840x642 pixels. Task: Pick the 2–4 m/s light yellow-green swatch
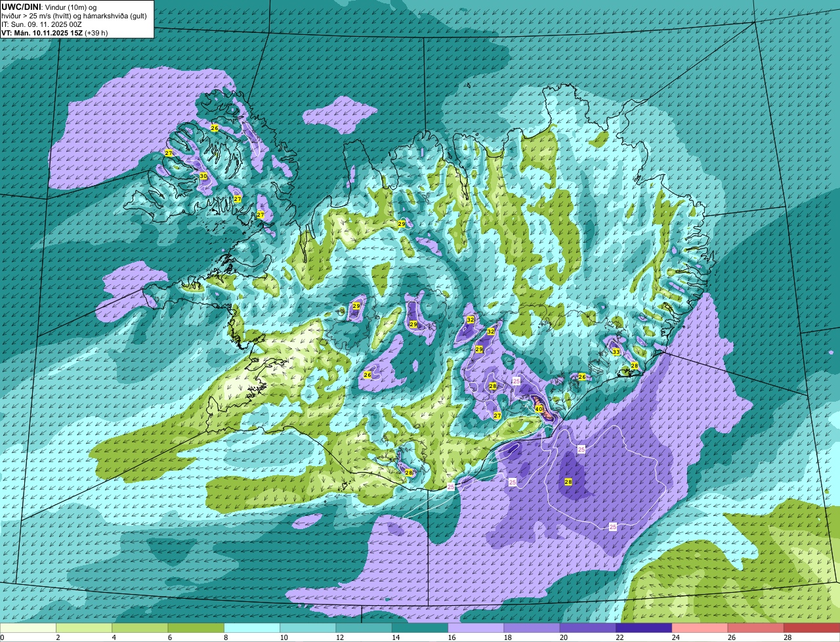(84, 628)
